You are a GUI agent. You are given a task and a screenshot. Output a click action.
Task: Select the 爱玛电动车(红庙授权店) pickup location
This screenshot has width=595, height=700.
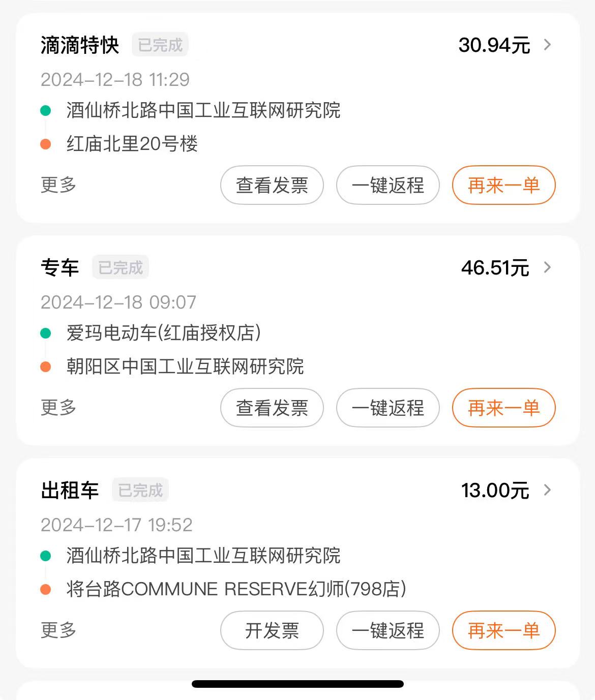tap(163, 333)
